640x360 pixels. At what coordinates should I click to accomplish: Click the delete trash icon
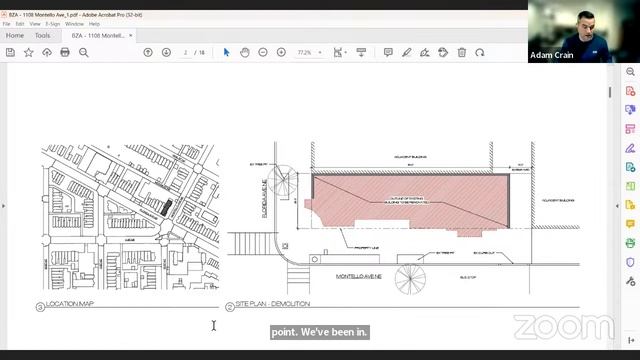[x=462, y=52]
